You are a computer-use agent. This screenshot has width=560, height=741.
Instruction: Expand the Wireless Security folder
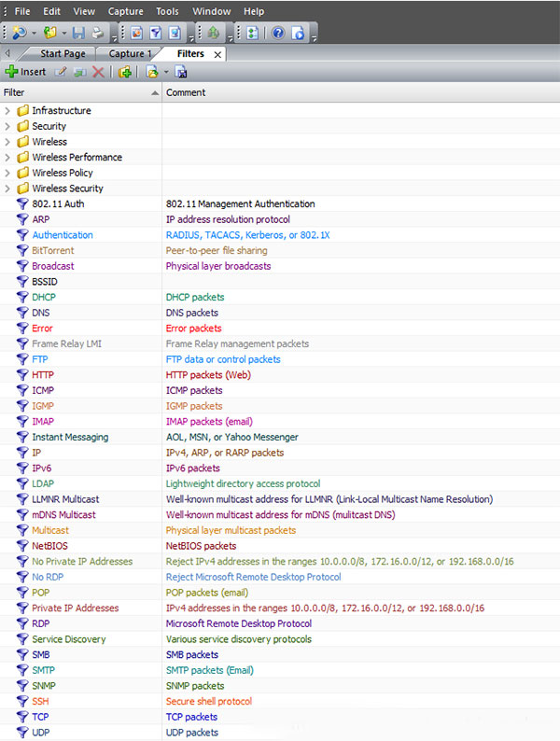(8, 189)
